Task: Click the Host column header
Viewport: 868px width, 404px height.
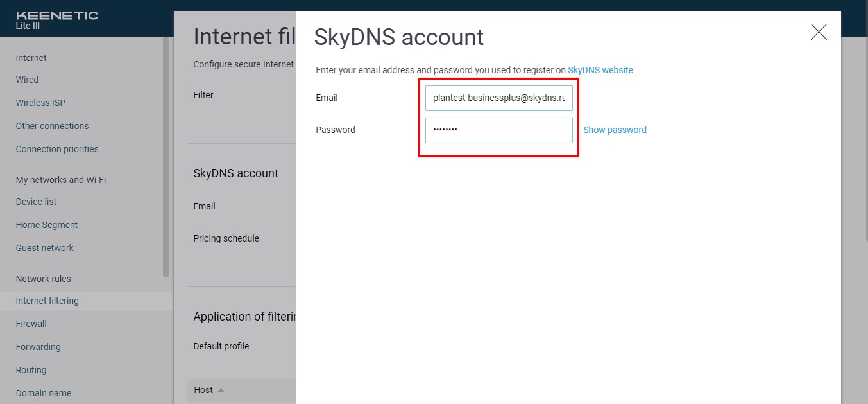Action: 203,390
